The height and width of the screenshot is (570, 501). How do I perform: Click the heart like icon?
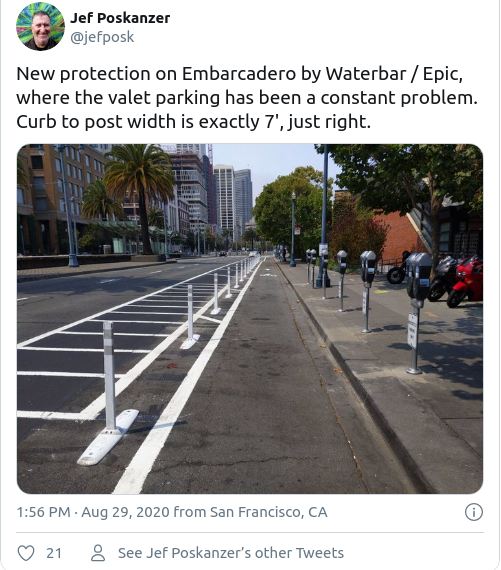tap(26, 553)
